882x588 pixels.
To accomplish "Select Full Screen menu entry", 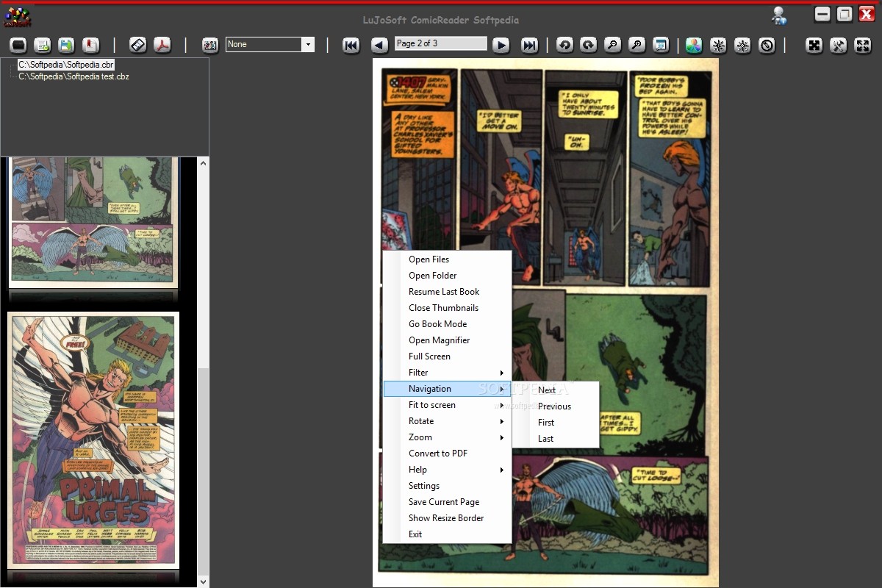I will (x=447, y=356).
